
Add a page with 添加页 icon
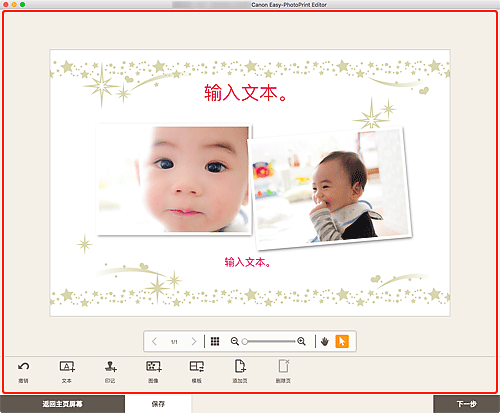pyautogui.click(x=240, y=366)
